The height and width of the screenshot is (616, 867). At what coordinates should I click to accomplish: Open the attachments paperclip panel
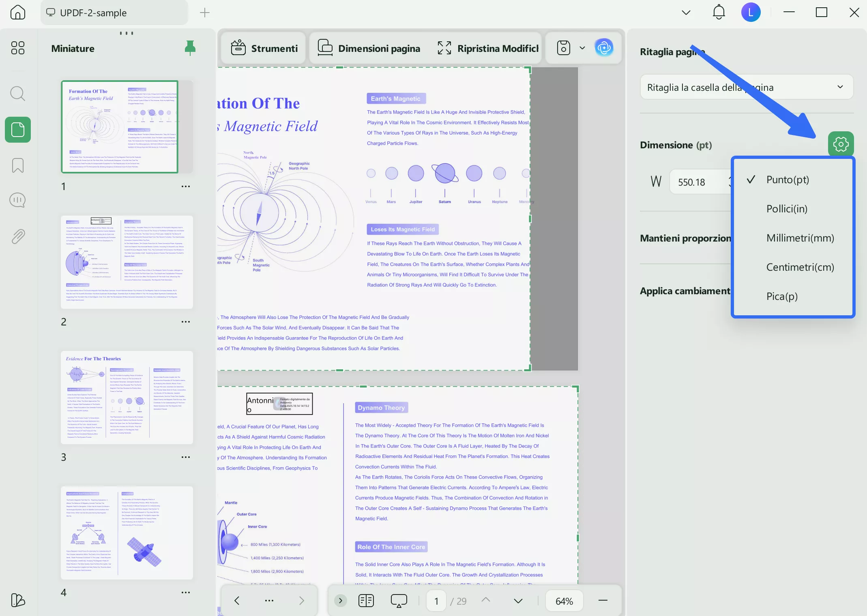click(18, 236)
